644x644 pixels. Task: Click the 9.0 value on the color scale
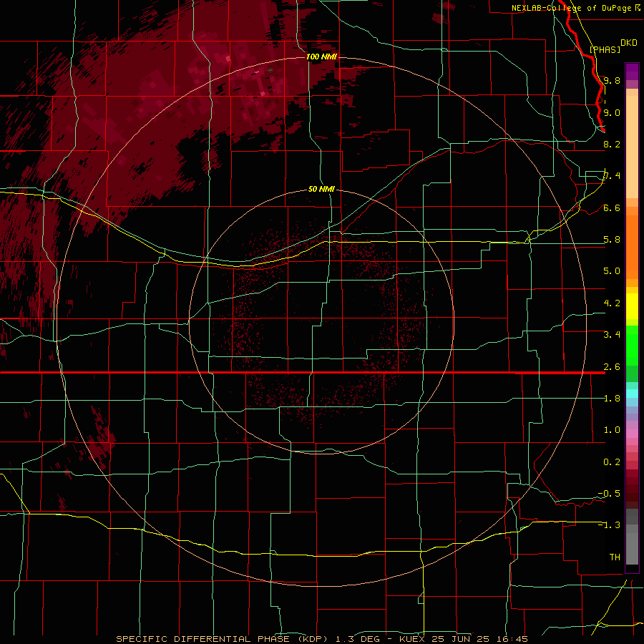tap(612, 112)
